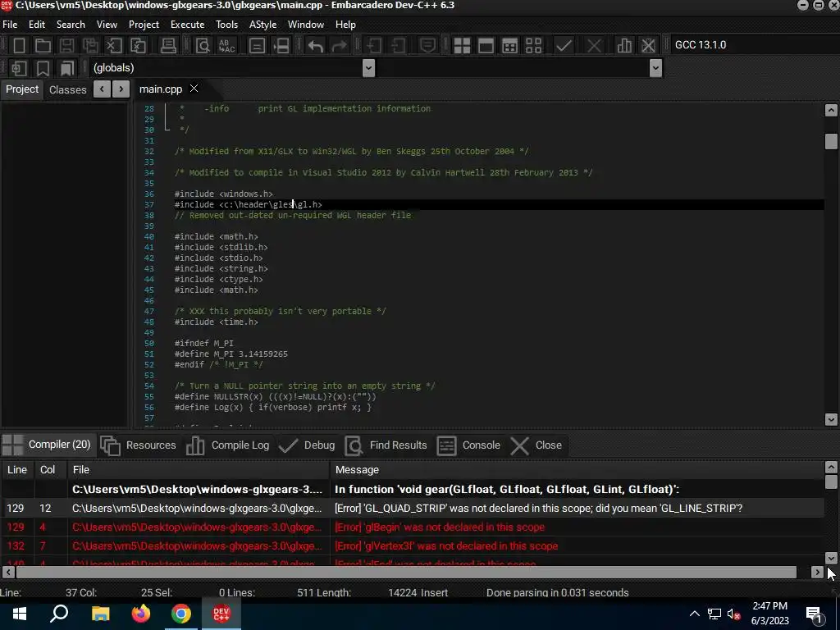
Task: Redo edit arrow icon
Action: (x=339, y=46)
